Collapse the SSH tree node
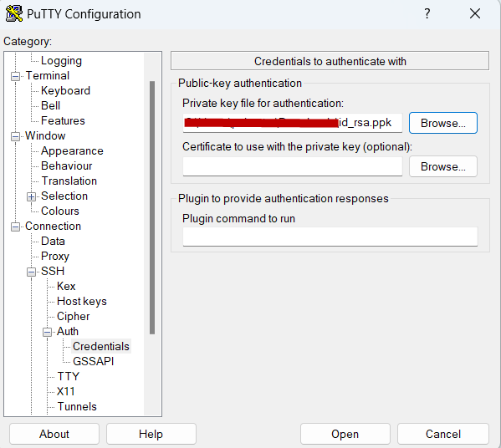This screenshot has width=501, height=448. click(x=31, y=272)
